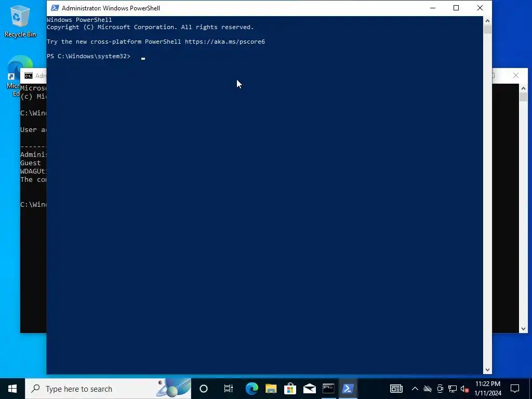This screenshot has width=532, height=399.
Task: Click the Cortana circle on the taskbar
Action: pyautogui.click(x=204, y=389)
